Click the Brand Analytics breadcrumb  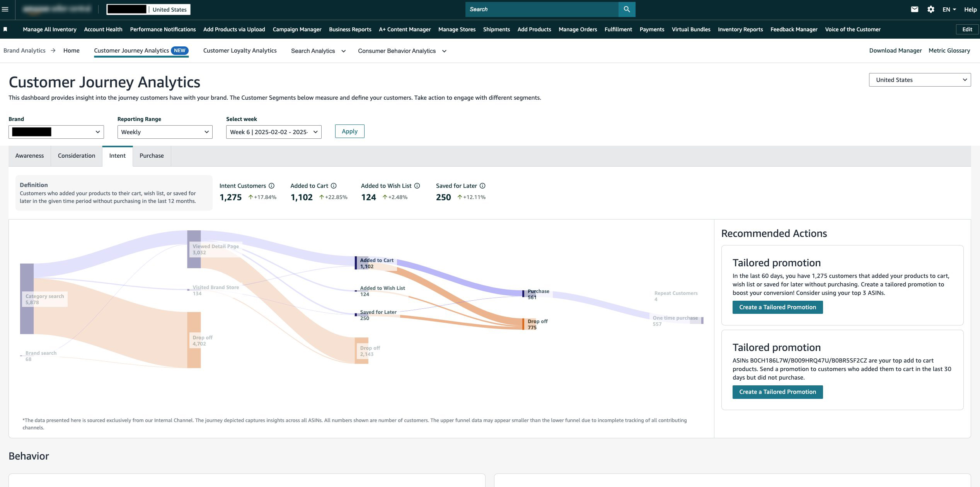[24, 51]
